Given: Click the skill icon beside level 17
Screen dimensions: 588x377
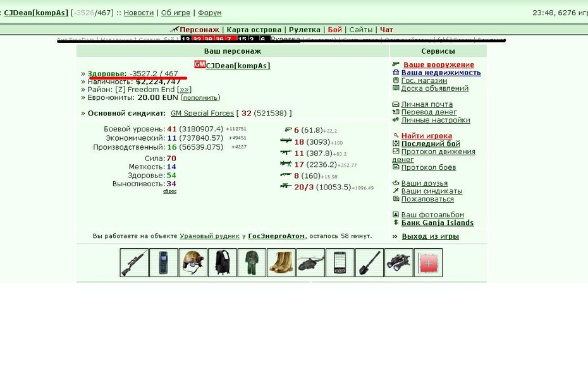Looking at the screenshot, I should click(286, 164).
